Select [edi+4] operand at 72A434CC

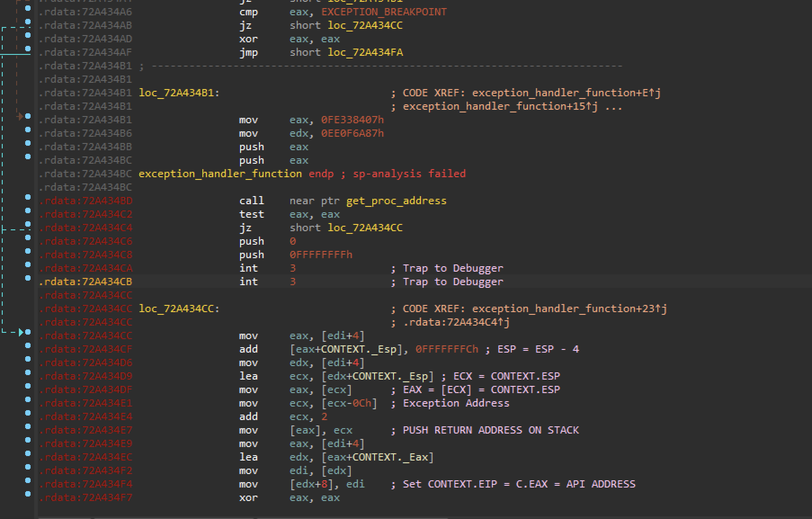(x=343, y=336)
